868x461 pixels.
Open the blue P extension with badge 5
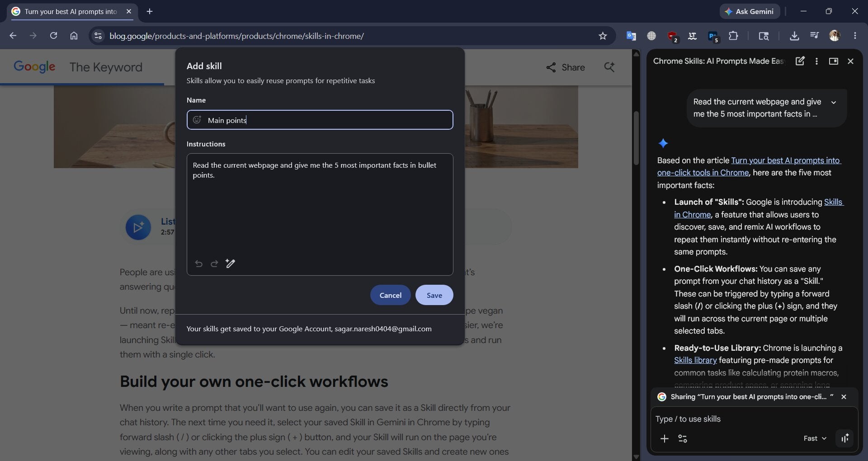tap(713, 36)
